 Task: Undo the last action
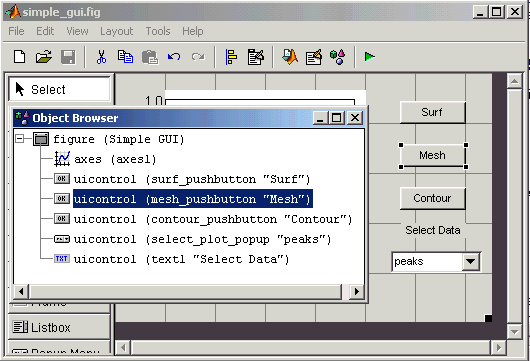click(174, 57)
